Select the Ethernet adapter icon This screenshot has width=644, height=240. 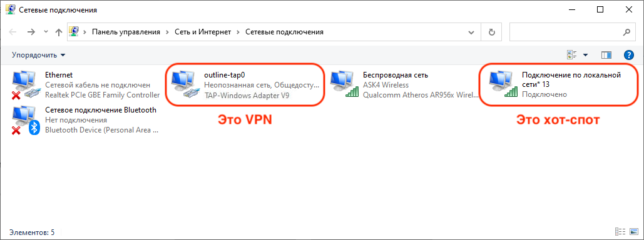click(x=26, y=86)
